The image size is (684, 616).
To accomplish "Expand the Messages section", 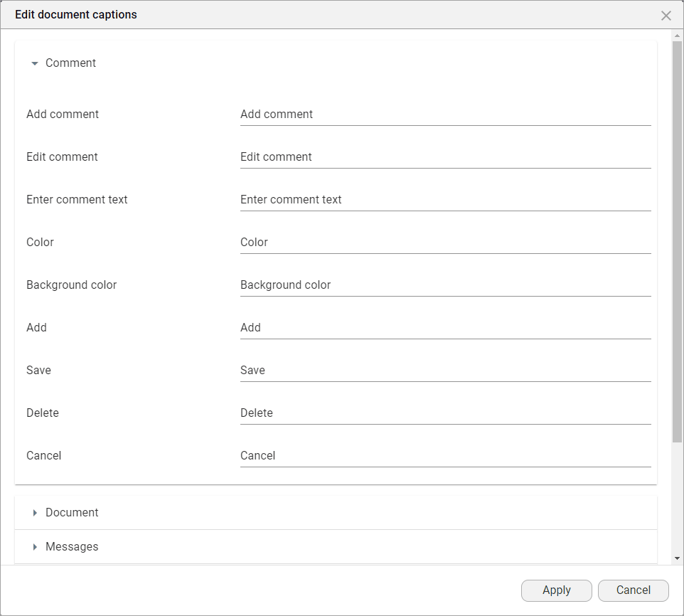I will (x=35, y=547).
